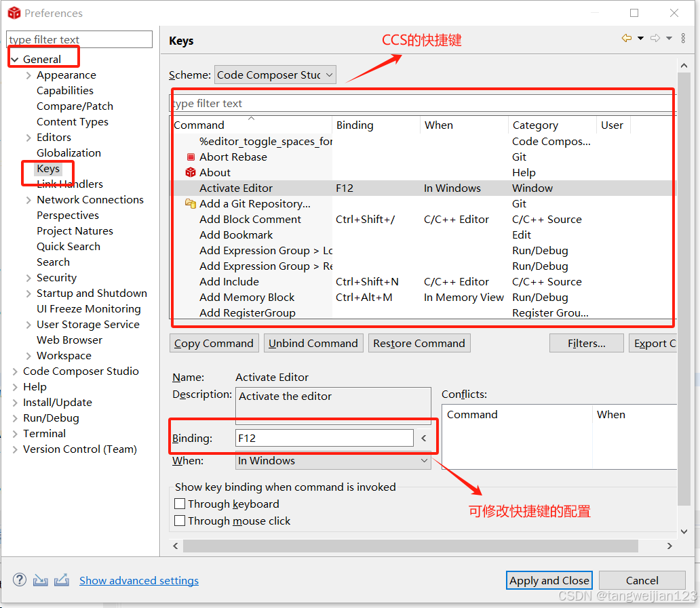Click the Export CSV button
The height and width of the screenshot is (608, 700).
pyautogui.click(x=653, y=343)
